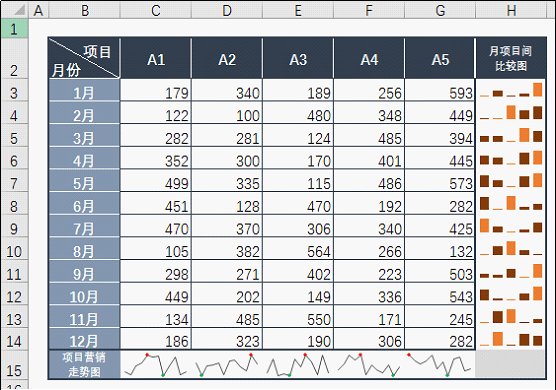
Task: Select the cell with value 564
Action: point(298,249)
